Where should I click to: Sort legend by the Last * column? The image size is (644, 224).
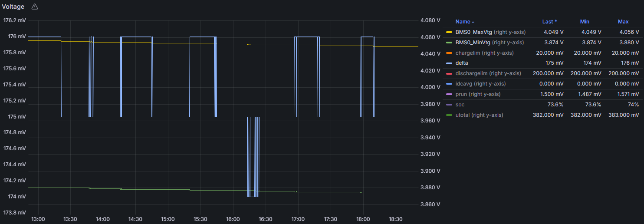click(549, 22)
